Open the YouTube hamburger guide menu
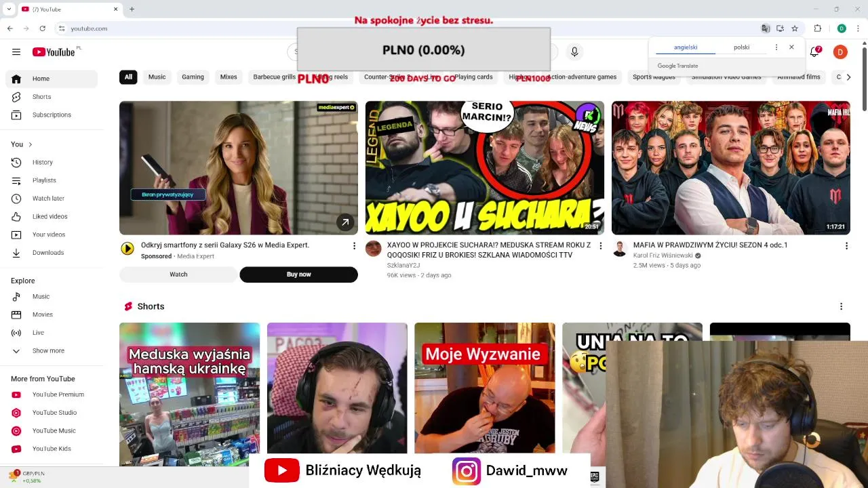 tap(16, 52)
